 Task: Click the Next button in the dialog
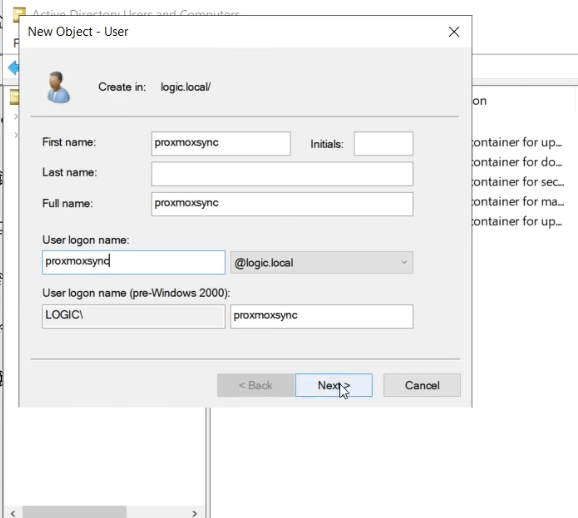pos(334,385)
